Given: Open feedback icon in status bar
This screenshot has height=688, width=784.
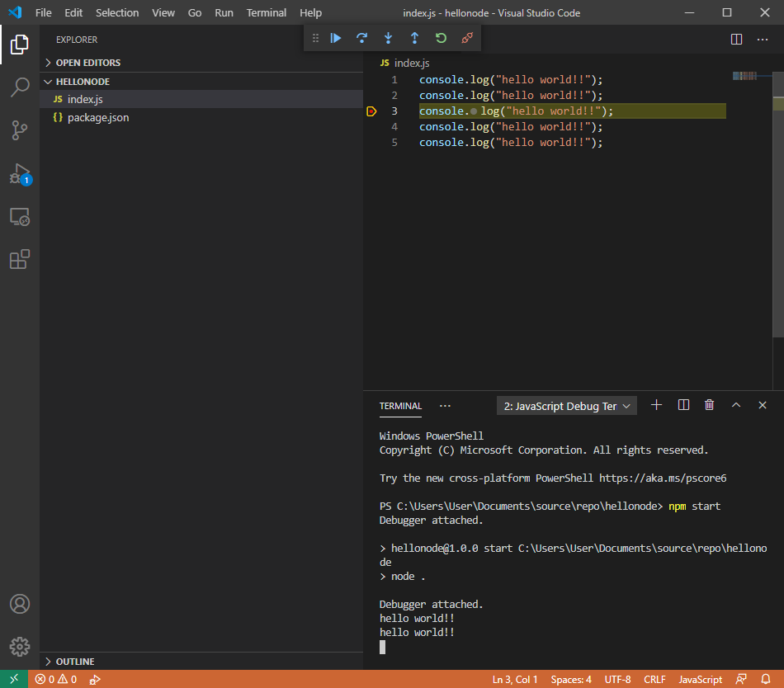Looking at the screenshot, I should [x=741, y=679].
